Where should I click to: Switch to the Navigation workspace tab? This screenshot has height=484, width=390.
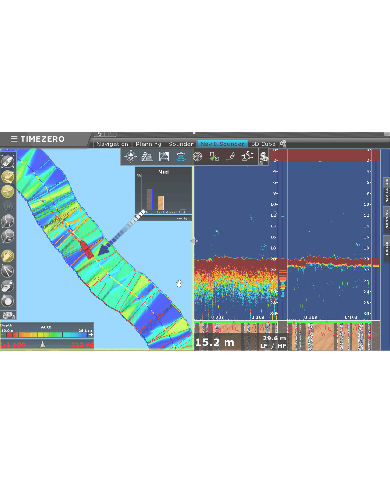click(112, 144)
